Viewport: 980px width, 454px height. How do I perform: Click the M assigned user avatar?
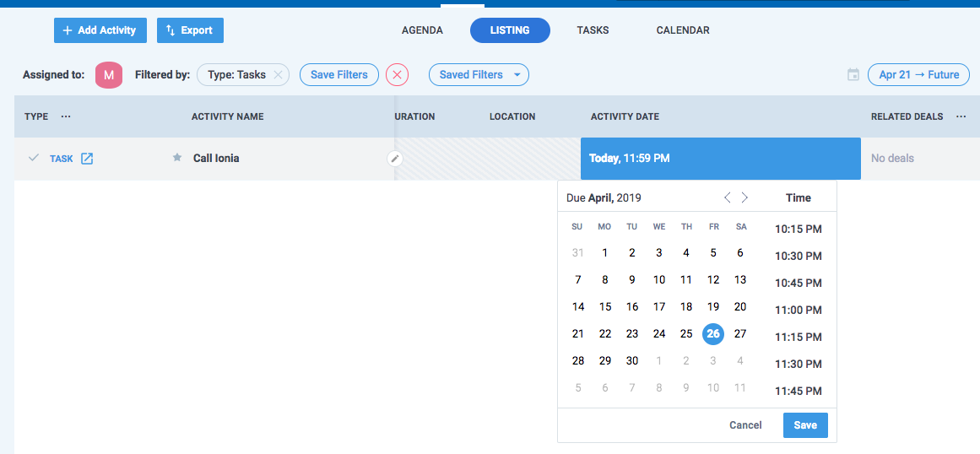point(109,75)
